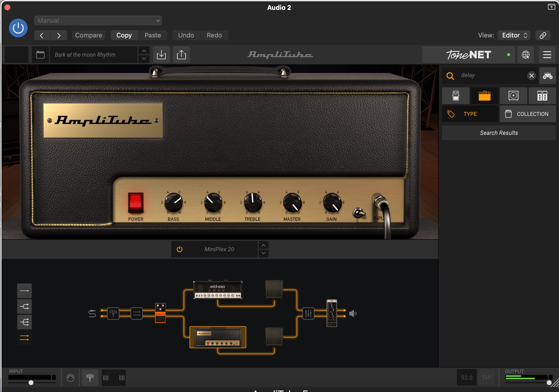Viewport: 559px width, 392px height.
Task: Select previous amp model up chevron
Action: pyautogui.click(x=263, y=245)
